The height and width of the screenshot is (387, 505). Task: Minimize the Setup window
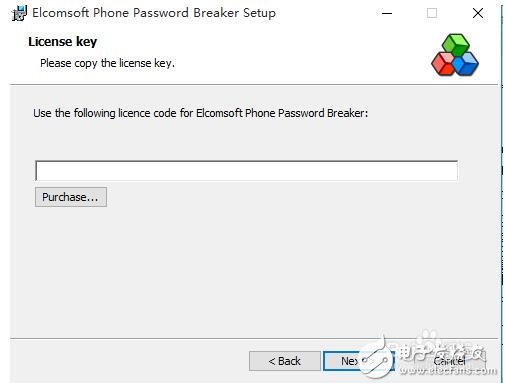[x=387, y=13]
